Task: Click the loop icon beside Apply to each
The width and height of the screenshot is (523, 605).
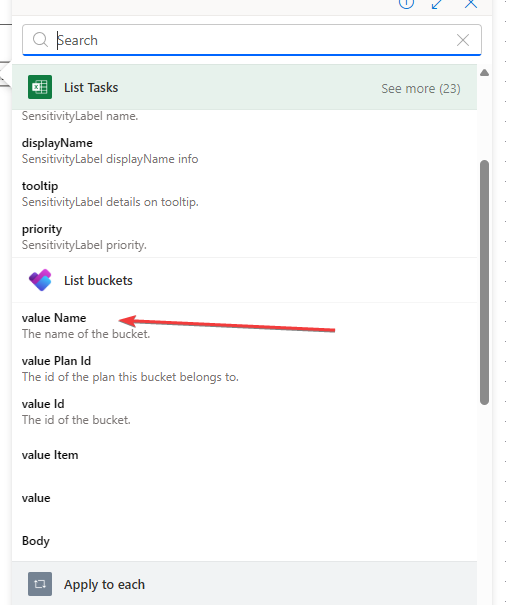Action: [40, 584]
